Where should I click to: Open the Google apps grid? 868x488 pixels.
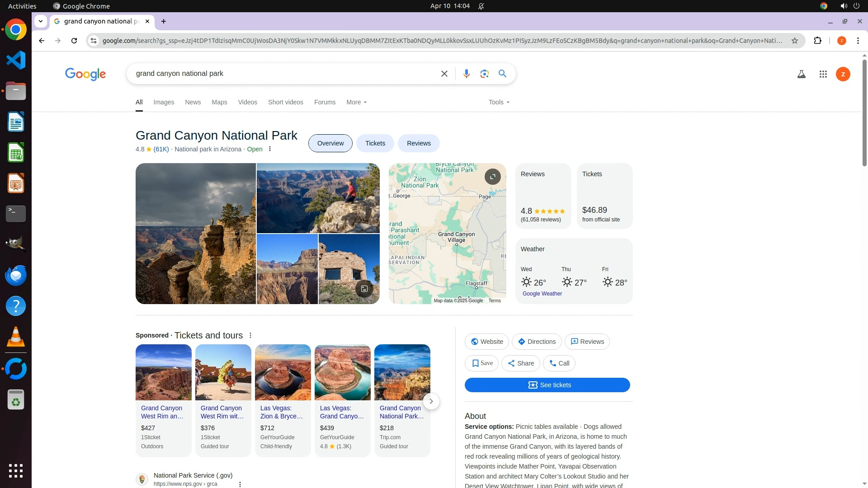pyautogui.click(x=823, y=74)
